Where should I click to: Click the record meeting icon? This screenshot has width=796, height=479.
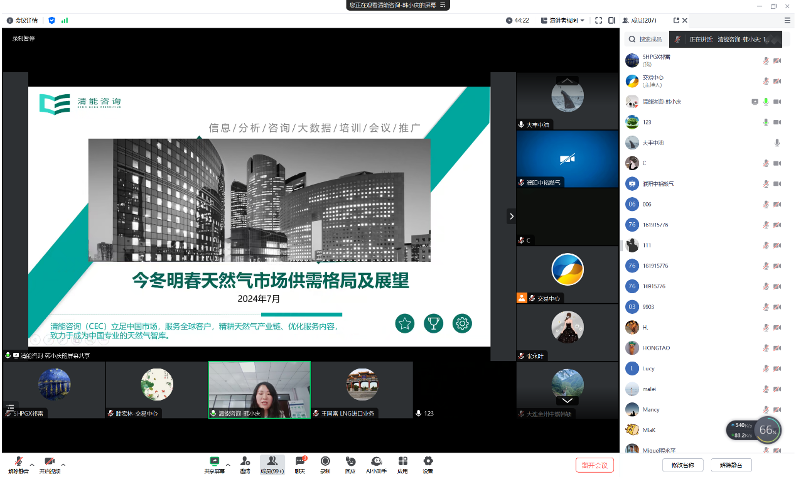(325, 464)
